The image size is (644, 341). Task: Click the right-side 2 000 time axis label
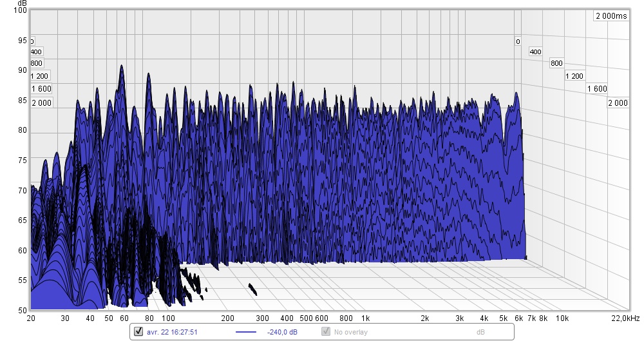618,103
